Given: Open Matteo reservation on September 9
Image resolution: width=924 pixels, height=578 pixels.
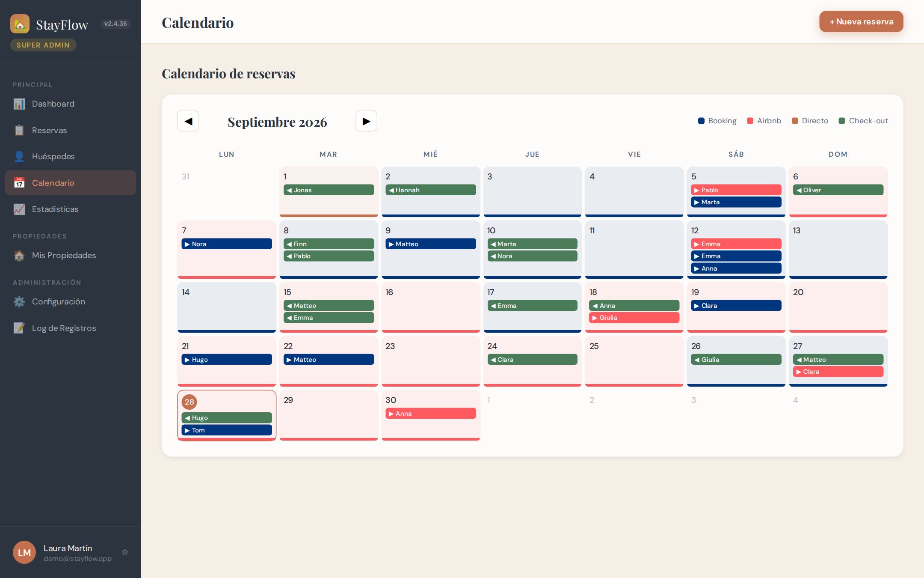Looking at the screenshot, I should point(431,244).
